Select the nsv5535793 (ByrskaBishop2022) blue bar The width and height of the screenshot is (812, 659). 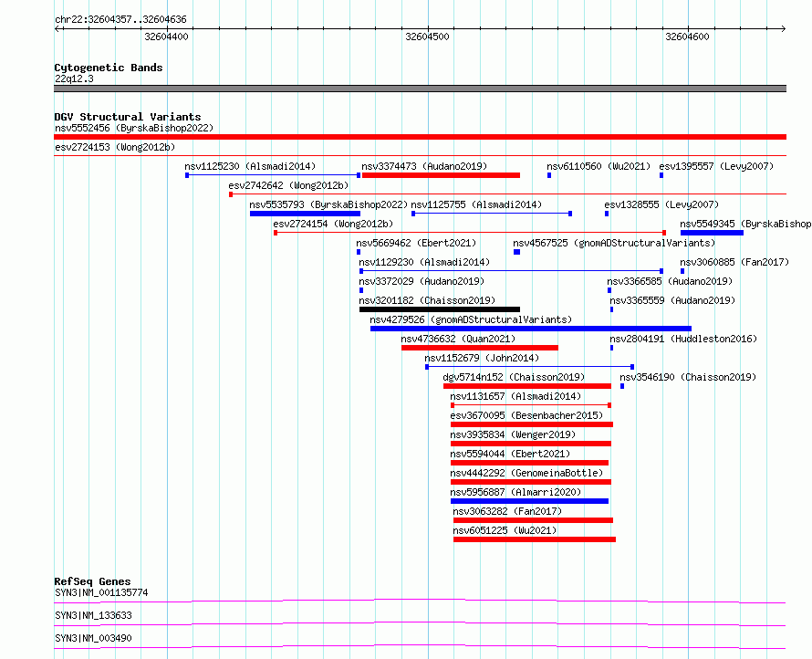pyautogui.click(x=305, y=214)
